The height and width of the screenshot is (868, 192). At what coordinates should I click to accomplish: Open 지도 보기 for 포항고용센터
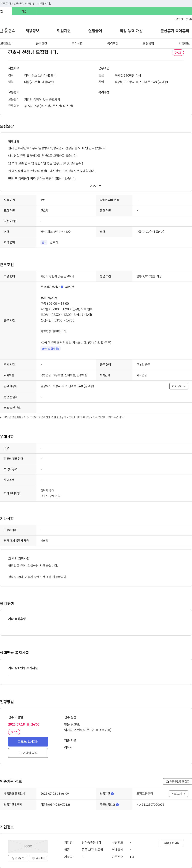(x=179, y=793)
